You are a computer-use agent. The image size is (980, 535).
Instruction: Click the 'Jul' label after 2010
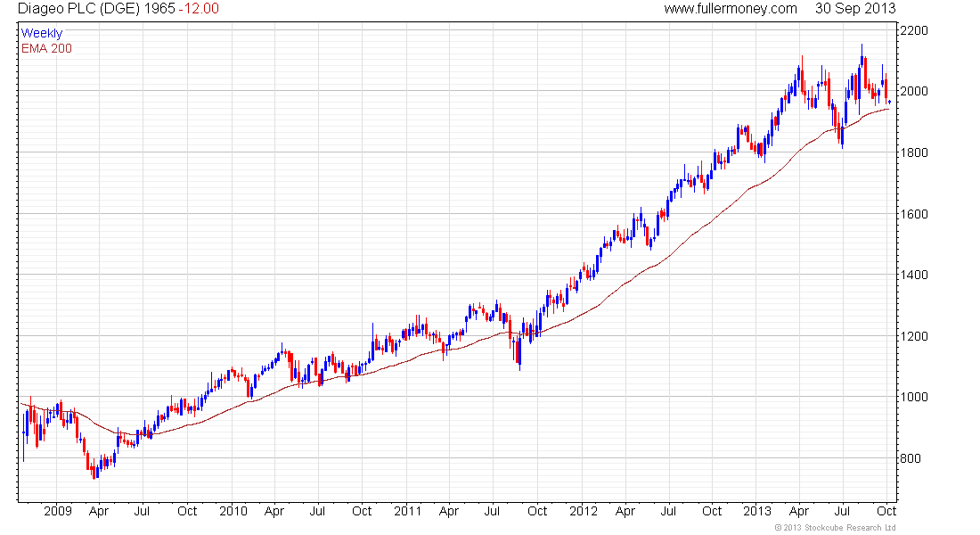click(317, 511)
